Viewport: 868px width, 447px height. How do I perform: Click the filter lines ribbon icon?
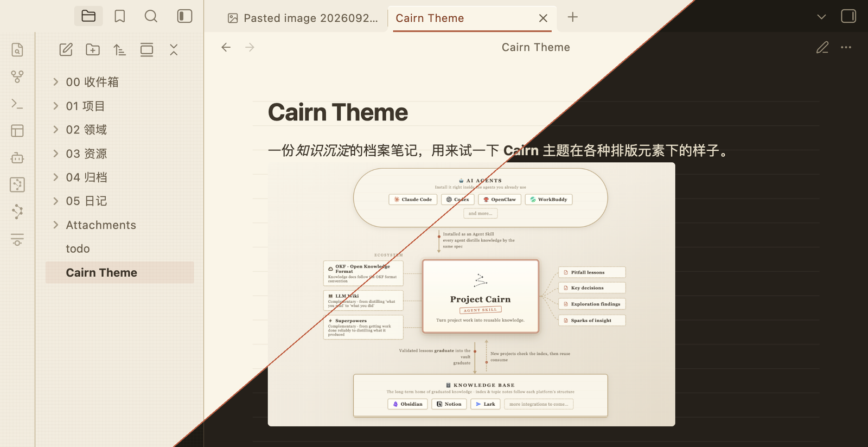coord(17,239)
